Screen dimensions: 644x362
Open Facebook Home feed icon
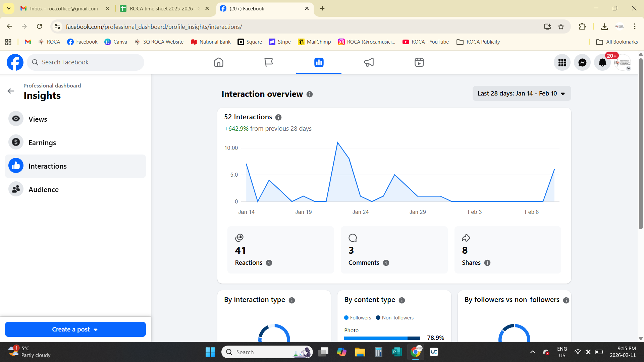[x=218, y=62]
